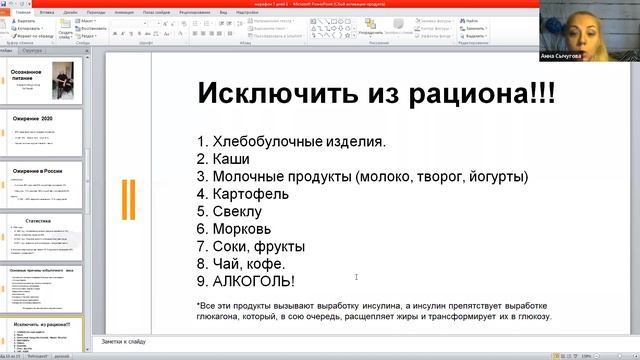Open Заливка фигуры fill dropdown
The height and width of the screenshot is (360, 640).
[x=434, y=21]
